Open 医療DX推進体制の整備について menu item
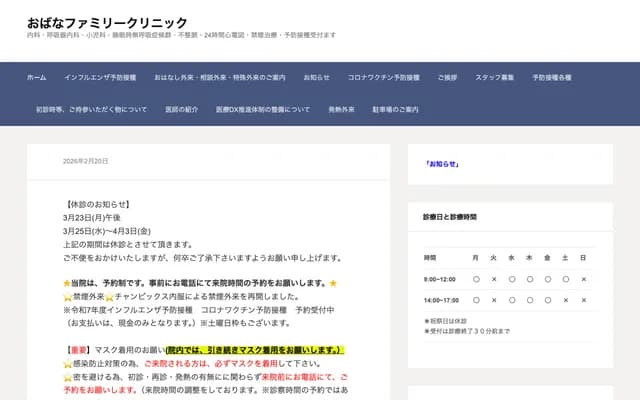 tap(256, 109)
